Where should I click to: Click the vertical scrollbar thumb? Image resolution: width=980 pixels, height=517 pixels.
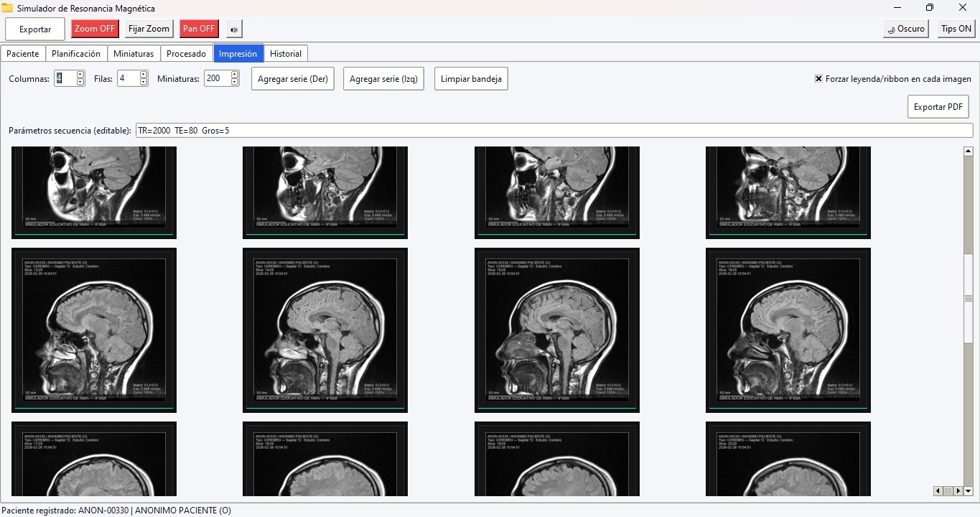point(968,298)
